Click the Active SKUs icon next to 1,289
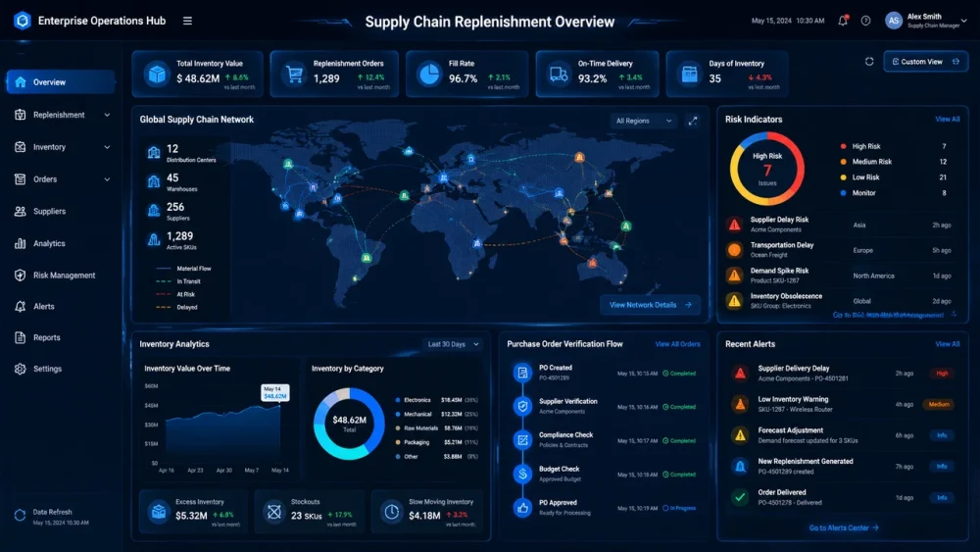Screen dimensions: 980x552 154,240
